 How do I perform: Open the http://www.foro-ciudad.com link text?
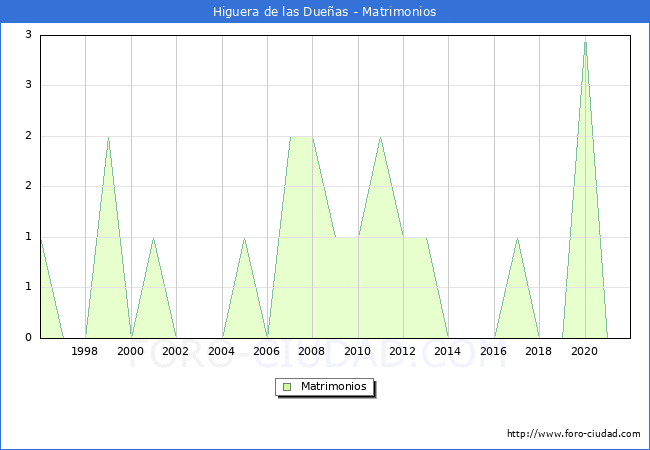coord(574,433)
